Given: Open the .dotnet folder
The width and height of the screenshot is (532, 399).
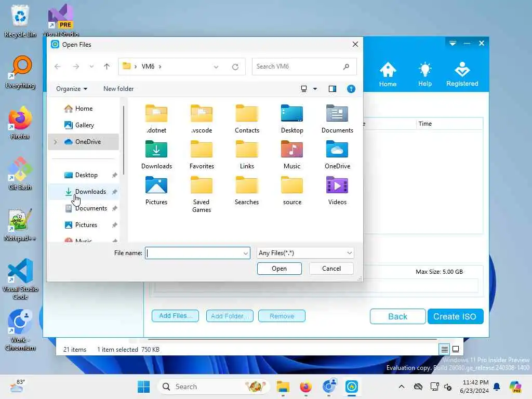Looking at the screenshot, I should [x=156, y=119].
